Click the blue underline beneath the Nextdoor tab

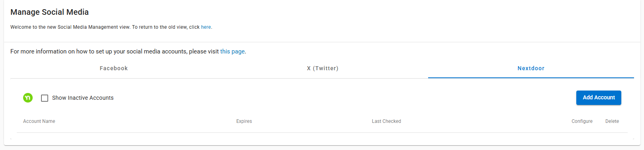(x=531, y=78)
